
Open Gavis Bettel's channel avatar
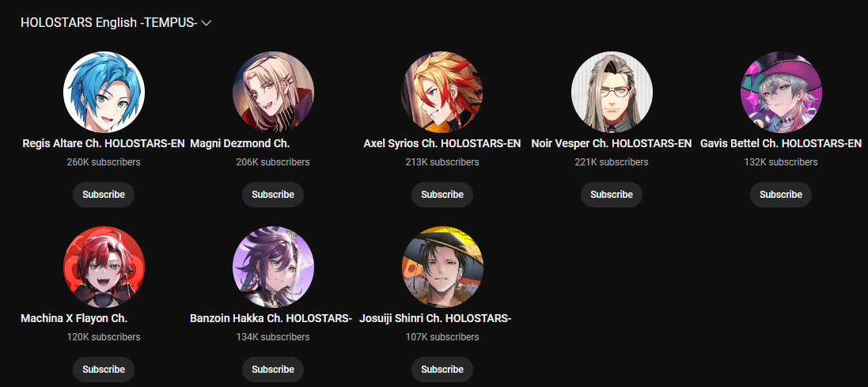pyautogui.click(x=781, y=93)
